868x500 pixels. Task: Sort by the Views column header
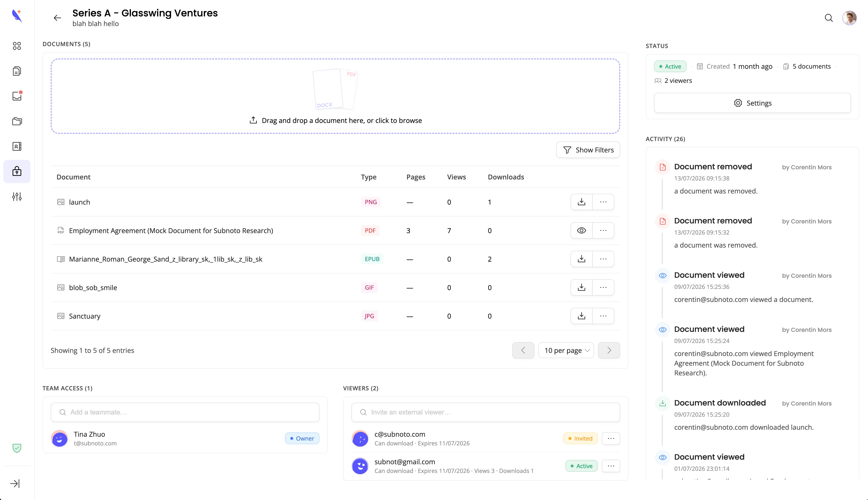(456, 177)
